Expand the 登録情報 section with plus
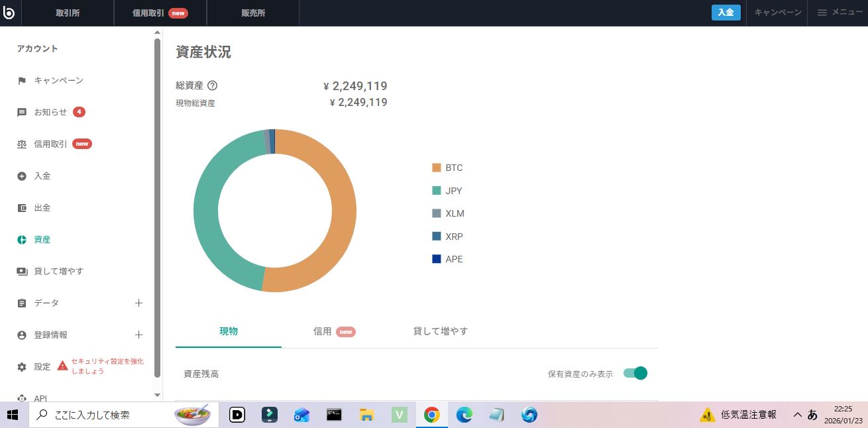This screenshot has height=428, width=868. pos(138,335)
